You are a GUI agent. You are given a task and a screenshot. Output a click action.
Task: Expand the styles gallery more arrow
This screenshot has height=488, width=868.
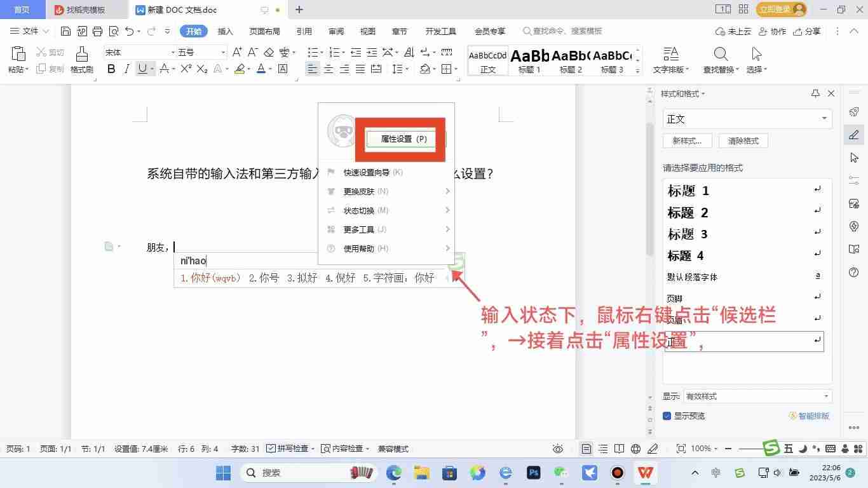coord(638,71)
